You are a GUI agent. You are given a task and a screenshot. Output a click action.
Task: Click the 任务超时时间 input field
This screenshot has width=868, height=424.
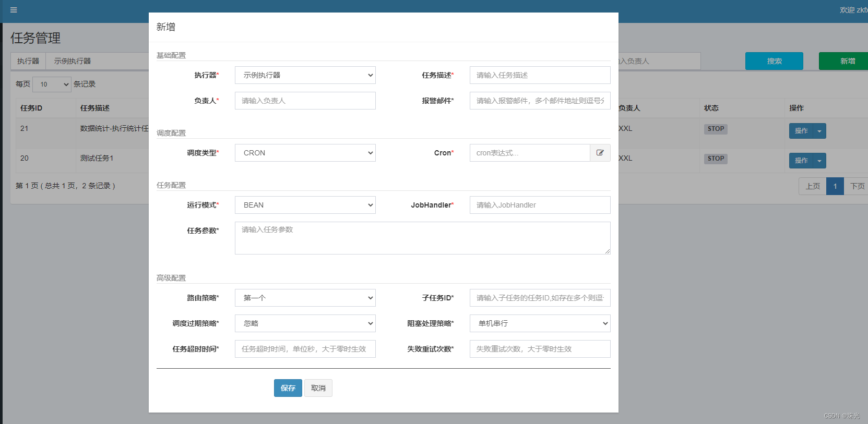coord(305,349)
